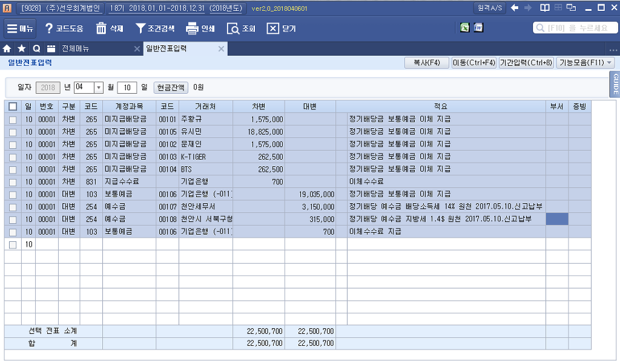Screen dimensions: 620x364
Task: Click the 코드도움 question mark icon
Action: coord(49,28)
